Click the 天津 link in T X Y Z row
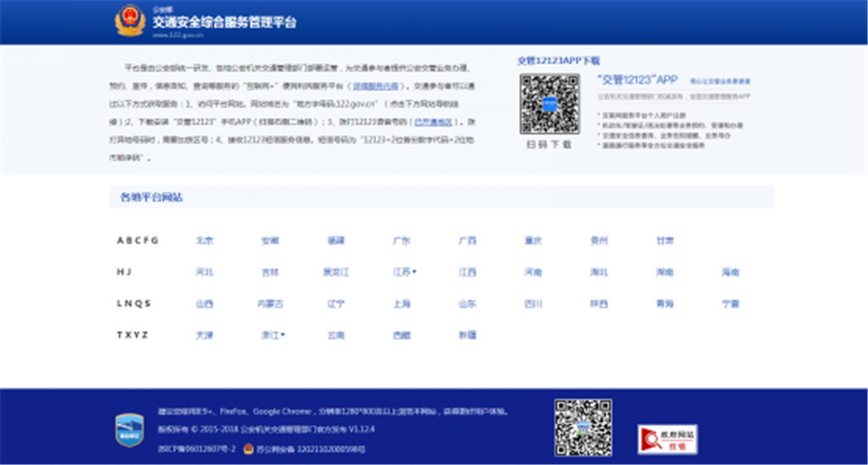Image resolution: width=868 pixels, height=465 pixels. coord(204,335)
